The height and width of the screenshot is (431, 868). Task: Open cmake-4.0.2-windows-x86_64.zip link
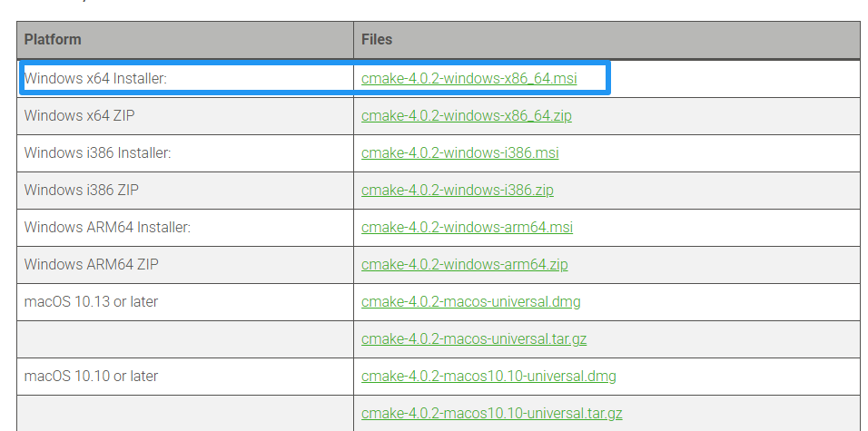click(x=467, y=115)
